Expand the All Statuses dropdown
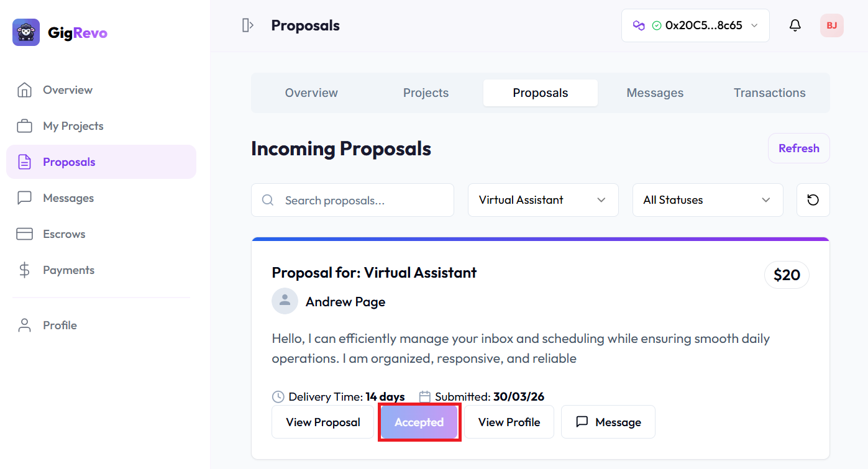The image size is (868, 469). tap(707, 199)
